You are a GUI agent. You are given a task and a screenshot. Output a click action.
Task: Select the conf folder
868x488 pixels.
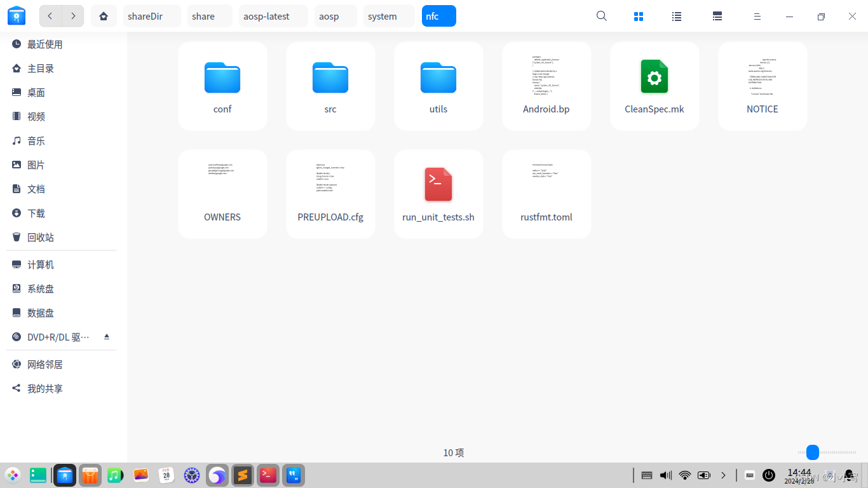pyautogui.click(x=222, y=86)
